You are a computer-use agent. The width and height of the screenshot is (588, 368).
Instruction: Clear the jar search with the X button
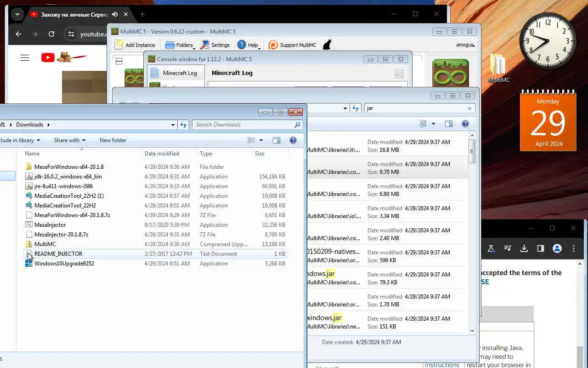pos(469,109)
